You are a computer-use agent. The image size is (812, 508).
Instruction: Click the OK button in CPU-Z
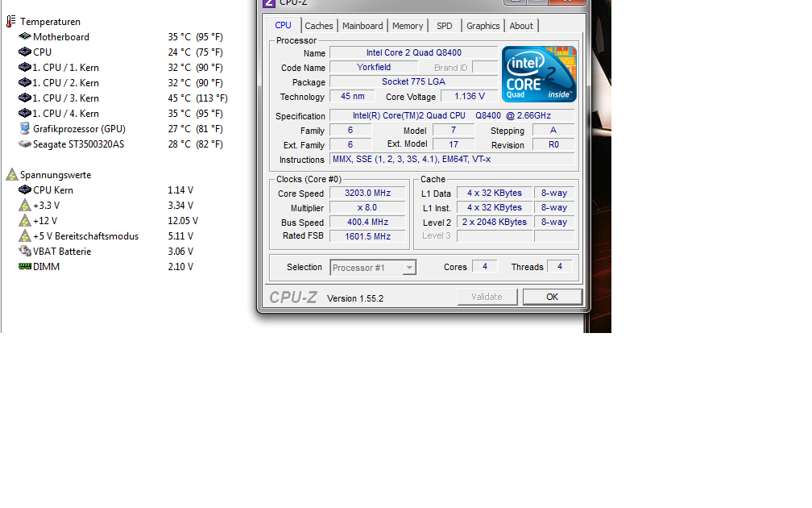point(552,297)
